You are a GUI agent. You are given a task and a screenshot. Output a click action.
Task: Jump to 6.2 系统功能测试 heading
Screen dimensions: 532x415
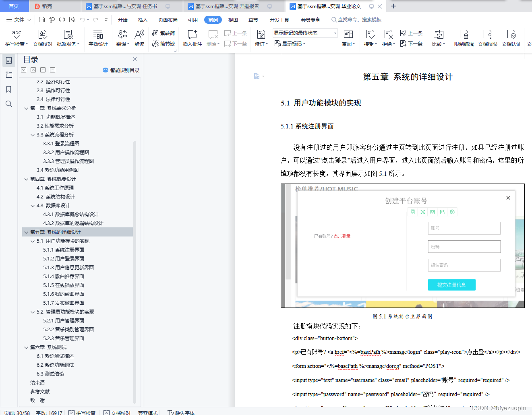tap(55, 365)
